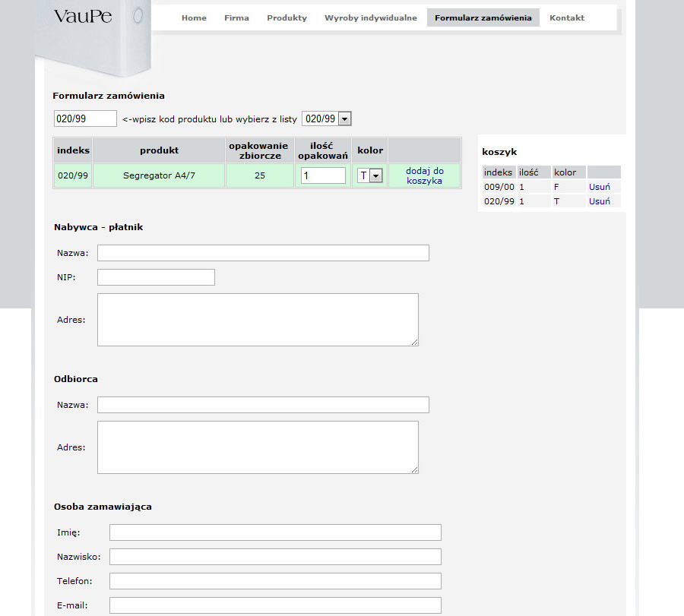Click the Nabywca Adres resize grip
The height and width of the screenshot is (616, 684).
pyautogui.click(x=415, y=343)
